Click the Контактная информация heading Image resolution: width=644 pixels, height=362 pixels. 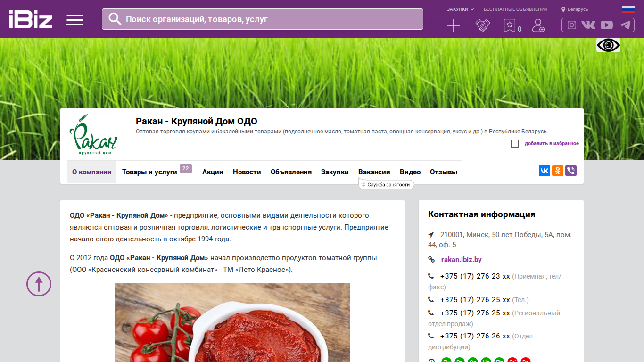tap(481, 214)
